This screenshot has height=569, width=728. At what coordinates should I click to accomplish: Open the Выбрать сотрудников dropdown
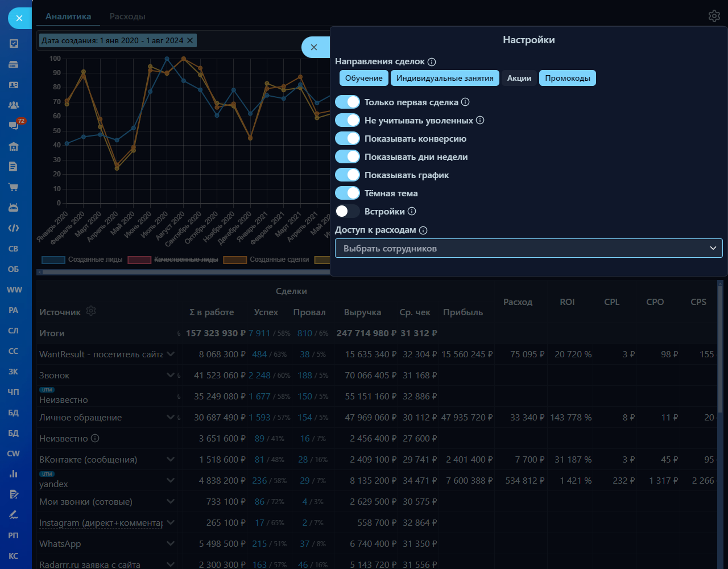click(x=528, y=249)
